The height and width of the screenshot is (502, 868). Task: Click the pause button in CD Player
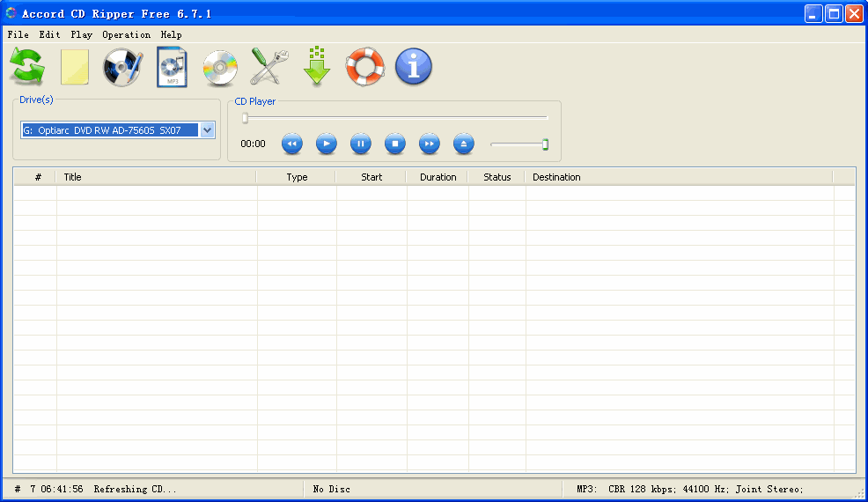coord(360,144)
